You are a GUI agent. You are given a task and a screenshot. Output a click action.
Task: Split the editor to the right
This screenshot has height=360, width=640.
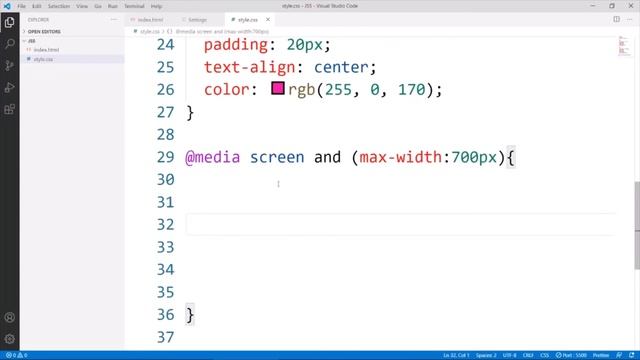click(x=616, y=19)
